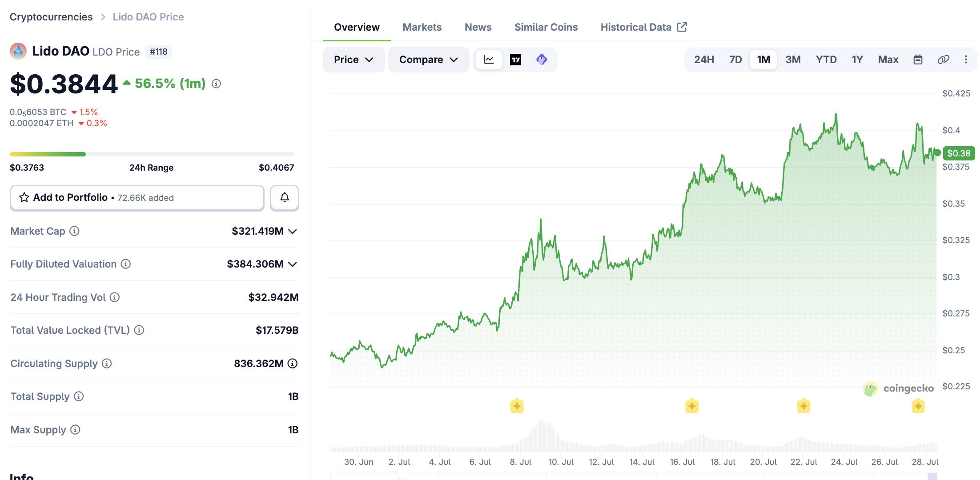Show 24 Hour Trading Vol info icon
This screenshot has width=980, height=480.
click(x=115, y=297)
